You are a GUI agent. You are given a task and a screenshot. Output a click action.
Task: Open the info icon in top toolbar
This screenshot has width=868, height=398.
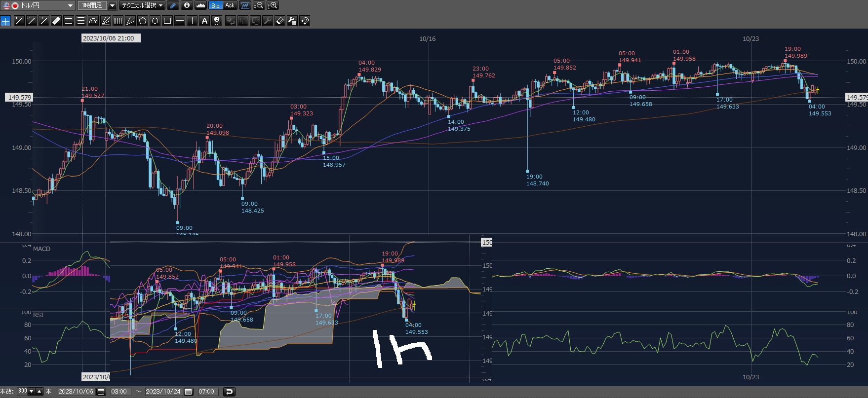[x=187, y=5]
